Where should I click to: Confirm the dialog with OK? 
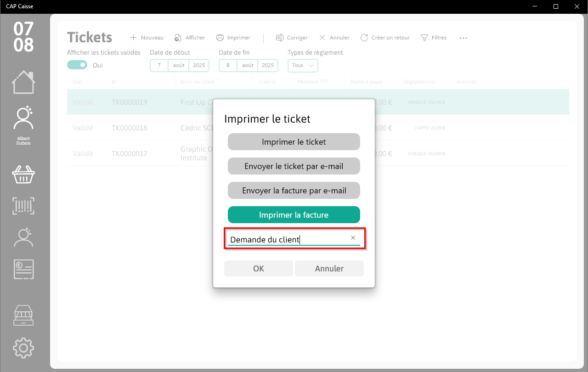[x=259, y=269]
